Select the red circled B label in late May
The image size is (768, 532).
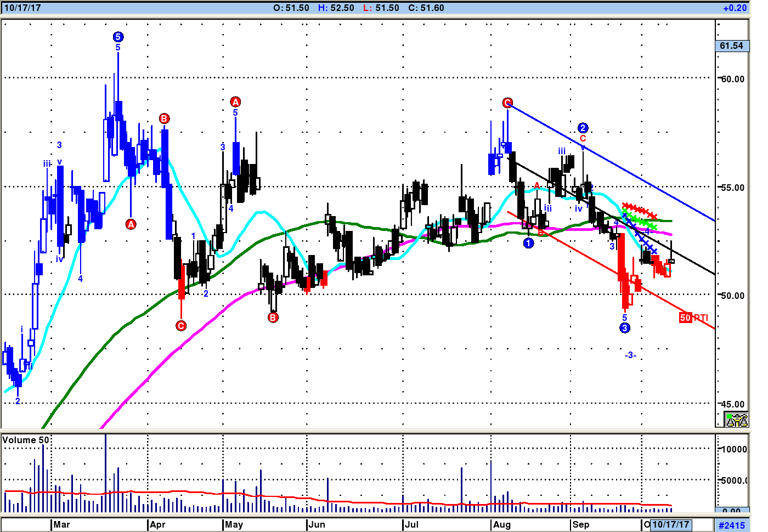[273, 317]
